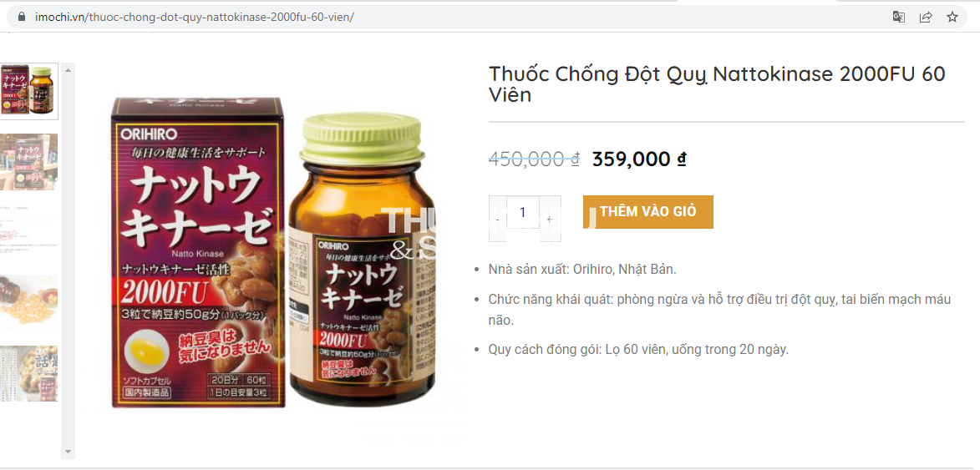Click the thumbnail gallery scrollbar track
Image resolution: width=980 pixels, height=470 pixels.
(69, 260)
